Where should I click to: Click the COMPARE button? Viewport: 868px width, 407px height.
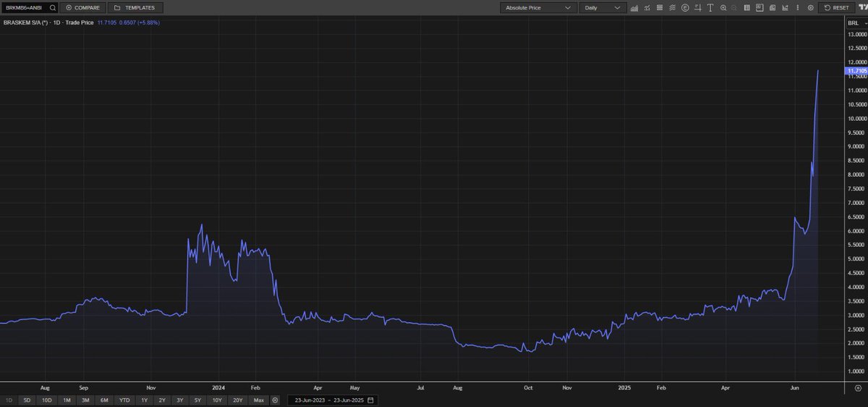point(82,8)
